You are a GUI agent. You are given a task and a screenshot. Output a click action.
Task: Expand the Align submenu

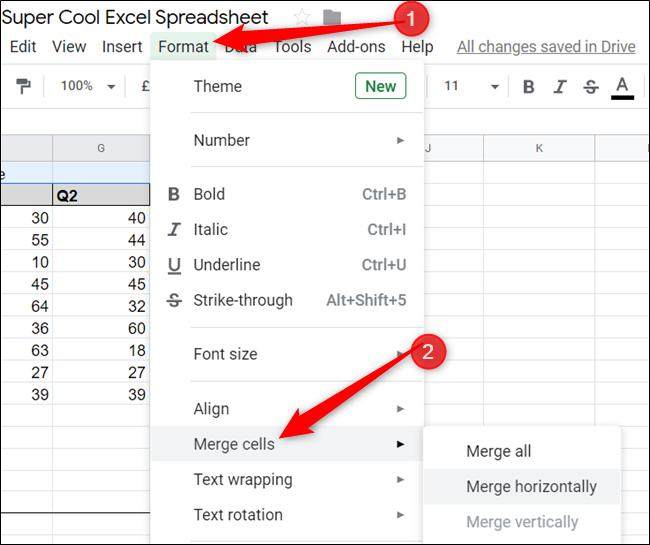(287, 409)
